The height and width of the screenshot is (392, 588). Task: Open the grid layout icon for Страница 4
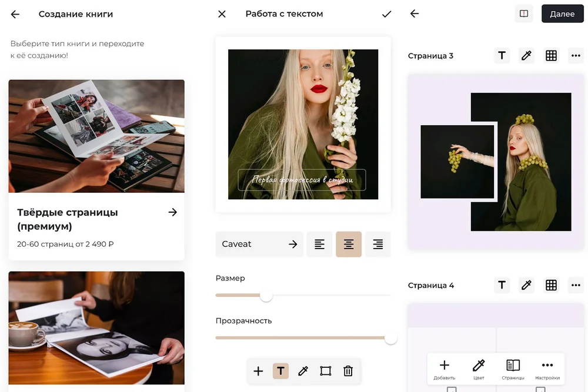[x=551, y=285]
